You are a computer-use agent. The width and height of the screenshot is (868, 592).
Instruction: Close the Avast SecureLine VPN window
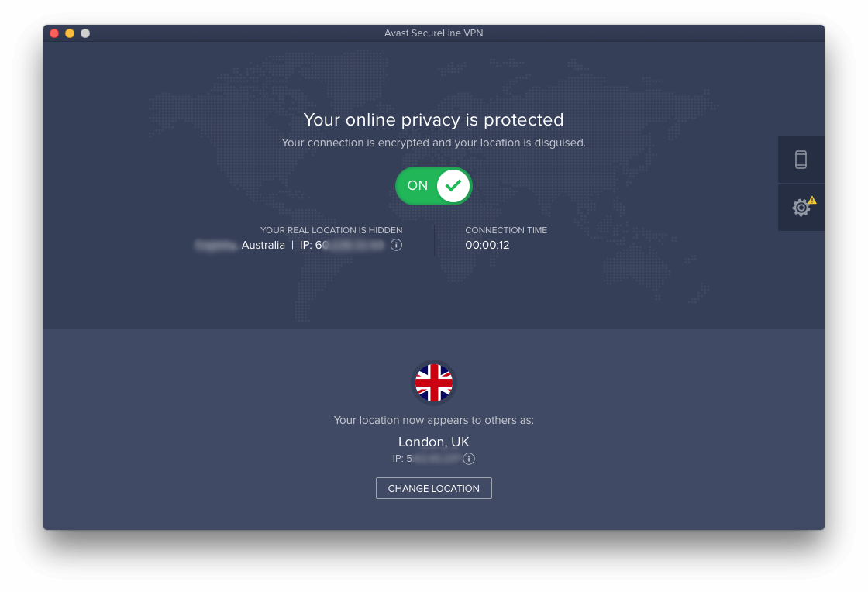54,33
